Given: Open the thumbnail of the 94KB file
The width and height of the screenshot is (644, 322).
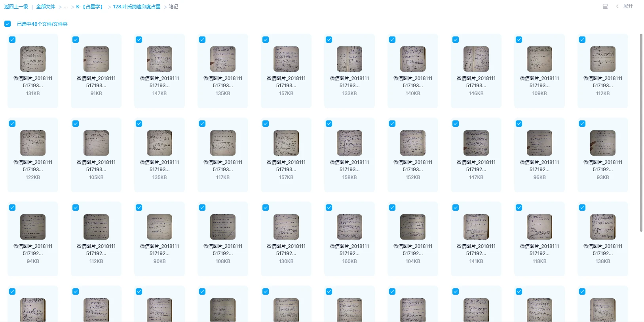Looking at the screenshot, I should [33, 227].
